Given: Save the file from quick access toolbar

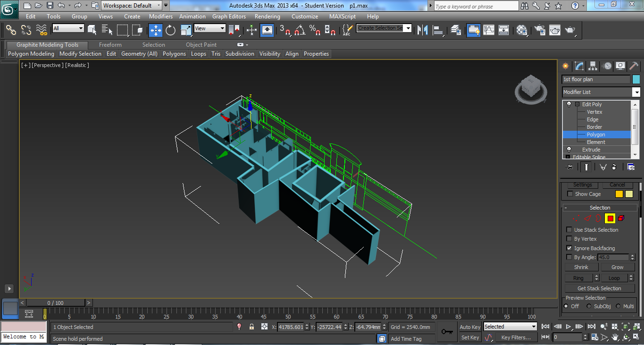Looking at the screenshot, I should coord(50,6).
